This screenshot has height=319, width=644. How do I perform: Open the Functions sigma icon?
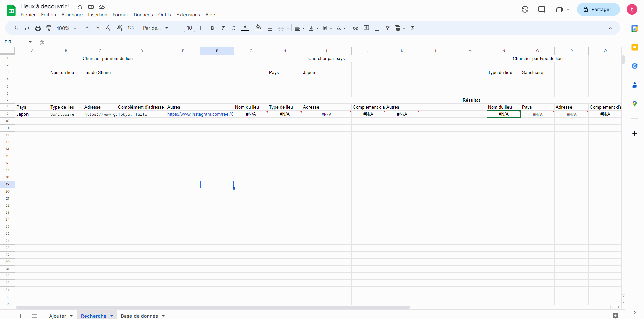click(x=413, y=28)
